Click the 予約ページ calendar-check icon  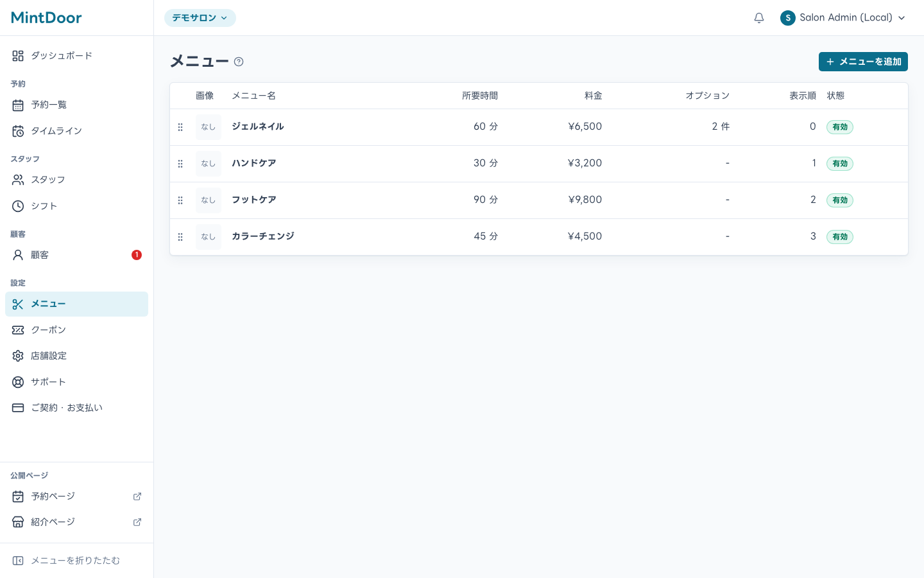tap(18, 496)
